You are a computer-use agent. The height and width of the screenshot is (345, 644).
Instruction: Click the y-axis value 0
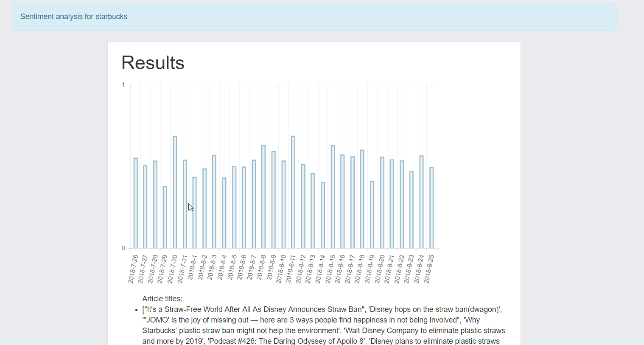click(123, 248)
